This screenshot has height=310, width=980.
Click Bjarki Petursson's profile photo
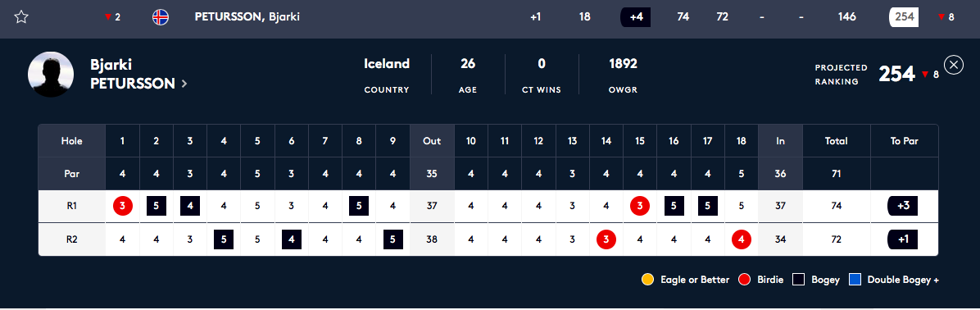pyautogui.click(x=52, y=75)
